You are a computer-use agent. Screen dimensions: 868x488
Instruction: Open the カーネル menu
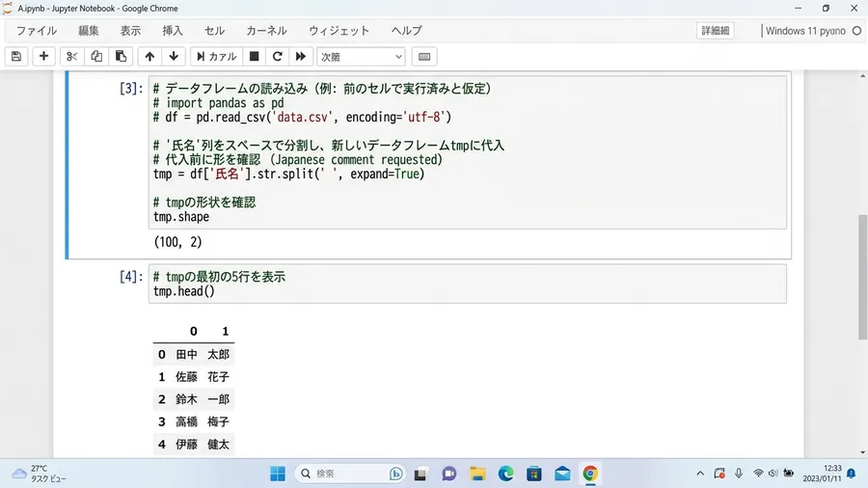coord(266,31)
